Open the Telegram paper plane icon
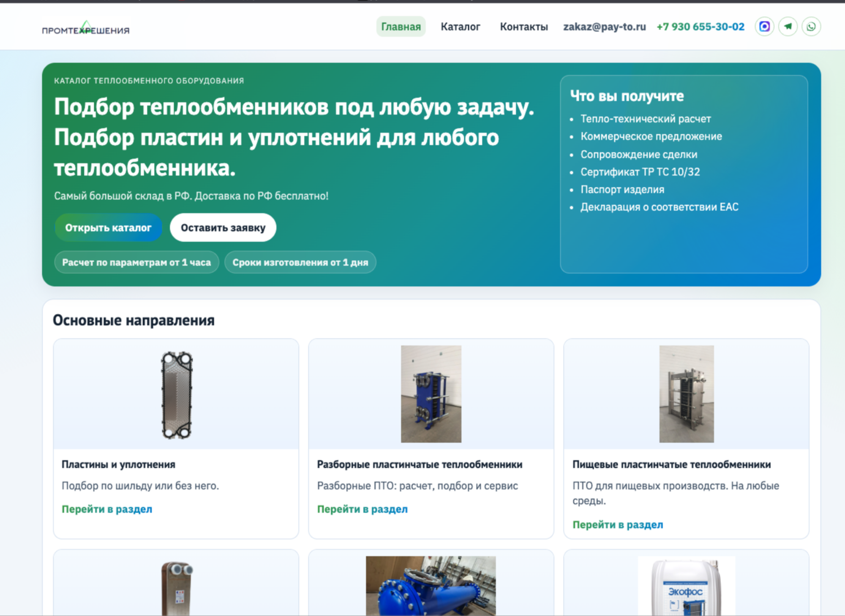Image resolution: width=845 pixels, height=616 pixels. click(x=788, y=27)
